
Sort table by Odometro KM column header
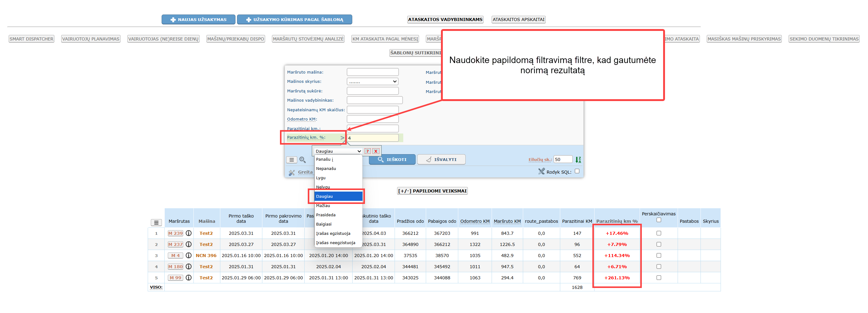pos(475,221)
